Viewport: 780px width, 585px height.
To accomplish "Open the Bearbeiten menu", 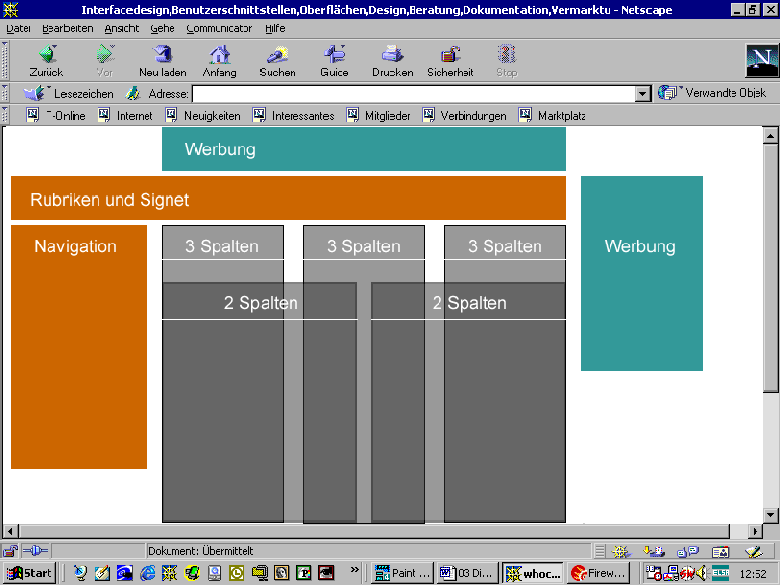I will pos(68,29).
